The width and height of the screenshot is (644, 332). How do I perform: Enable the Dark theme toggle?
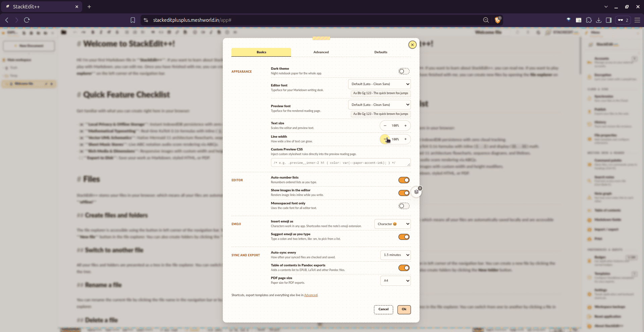click(x=404, y=71)
